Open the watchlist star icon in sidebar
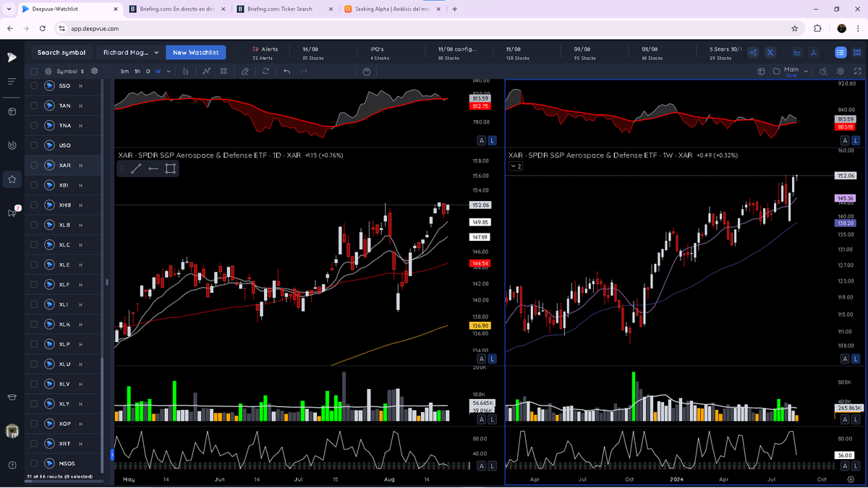The image size is (868, 488). coord(12,179)
